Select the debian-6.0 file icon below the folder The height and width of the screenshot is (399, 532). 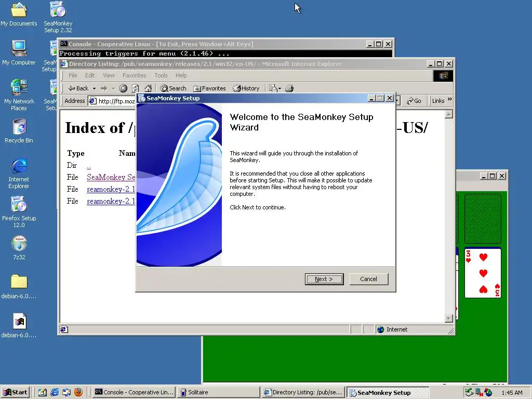click(19, 326)
